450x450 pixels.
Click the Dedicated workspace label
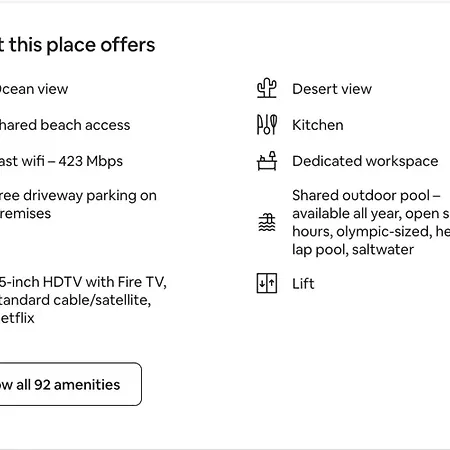[365, 161]
